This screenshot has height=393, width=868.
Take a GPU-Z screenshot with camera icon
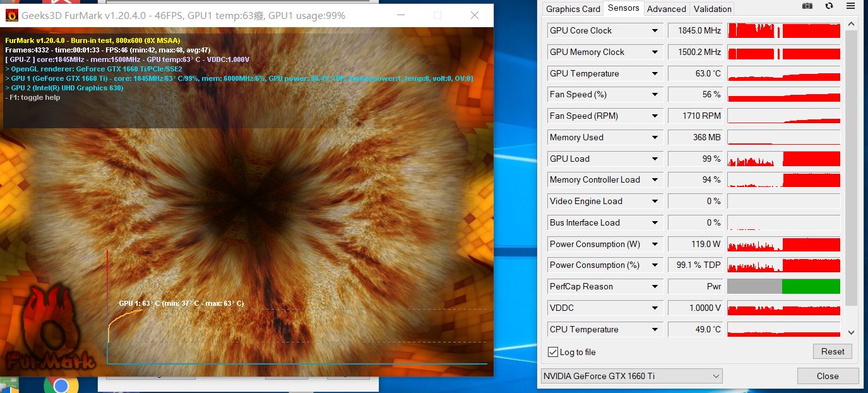tap(807, 6)
